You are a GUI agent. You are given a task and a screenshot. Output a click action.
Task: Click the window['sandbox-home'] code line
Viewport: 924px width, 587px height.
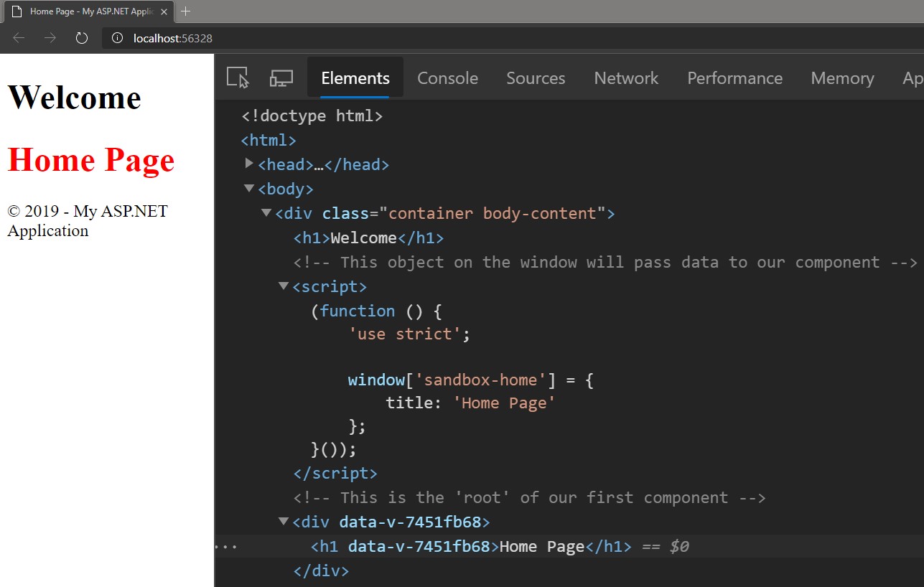pyautogui.click(x=471, y=380)
